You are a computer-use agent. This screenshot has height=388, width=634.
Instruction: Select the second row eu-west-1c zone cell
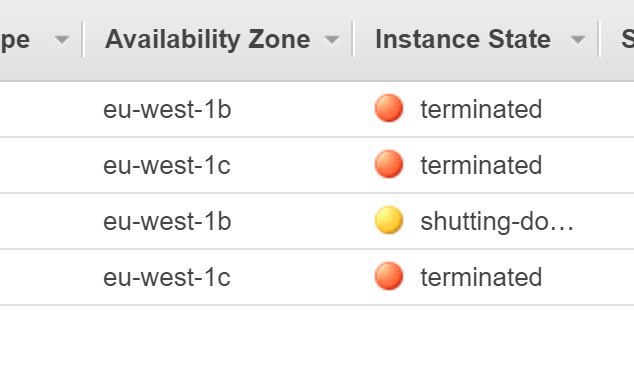coord(167,165)
